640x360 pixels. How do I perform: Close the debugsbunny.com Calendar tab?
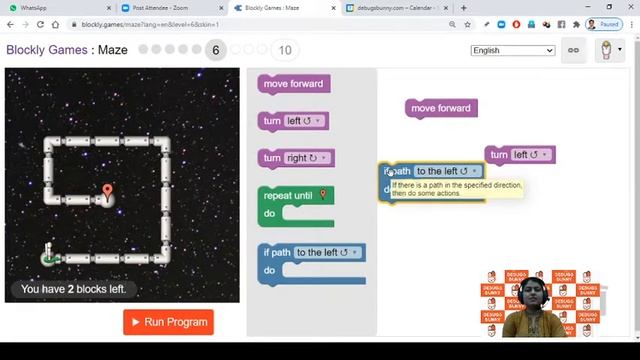click(446, 8)
